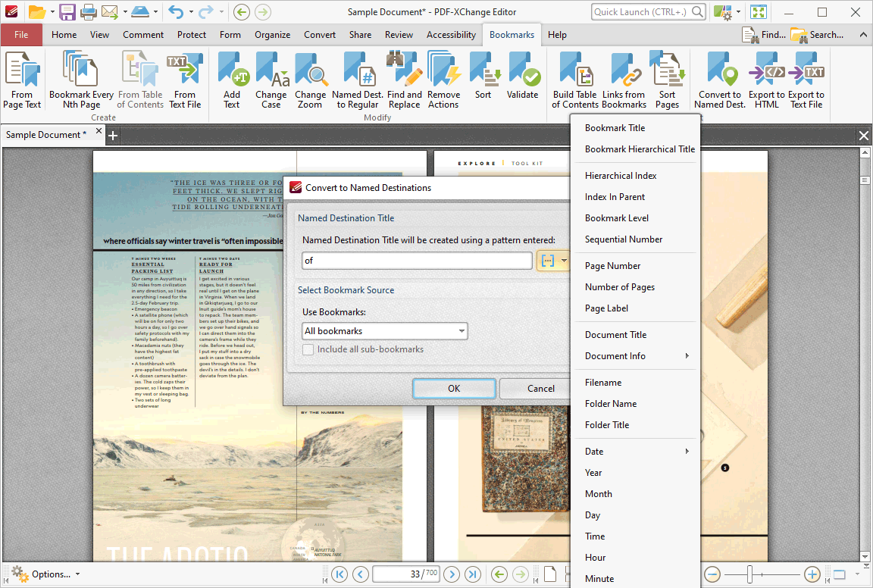Open the Open-file dropdown arrow
Viewport: 873px width, 588px height.
(x=52, y=11)
